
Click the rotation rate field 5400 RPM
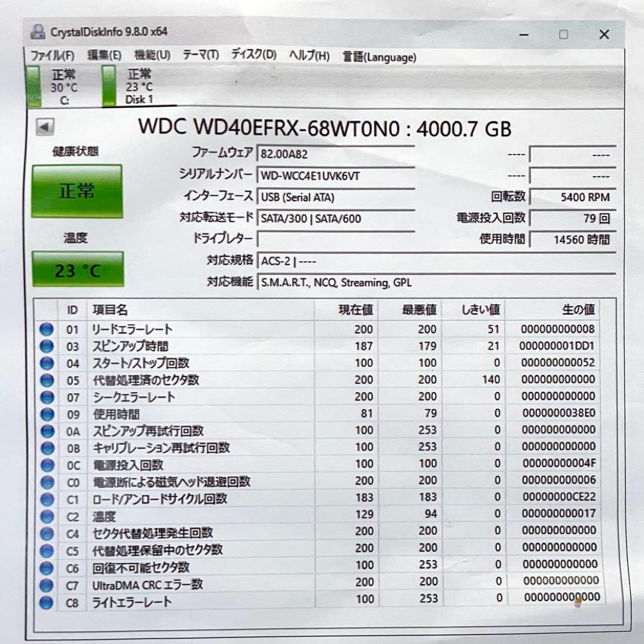pyautogui.click(x=572, y=197)
